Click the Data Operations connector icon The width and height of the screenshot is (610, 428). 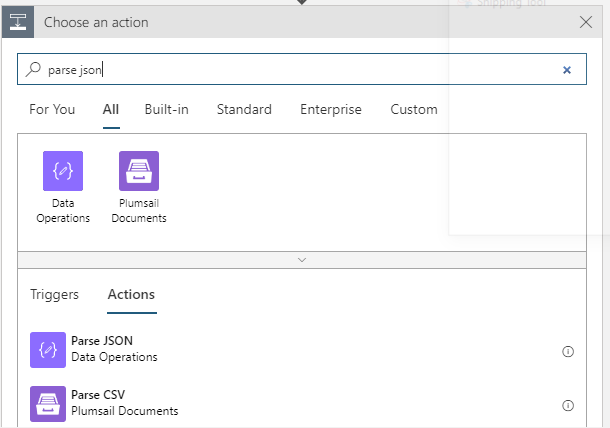coord(63,171)
